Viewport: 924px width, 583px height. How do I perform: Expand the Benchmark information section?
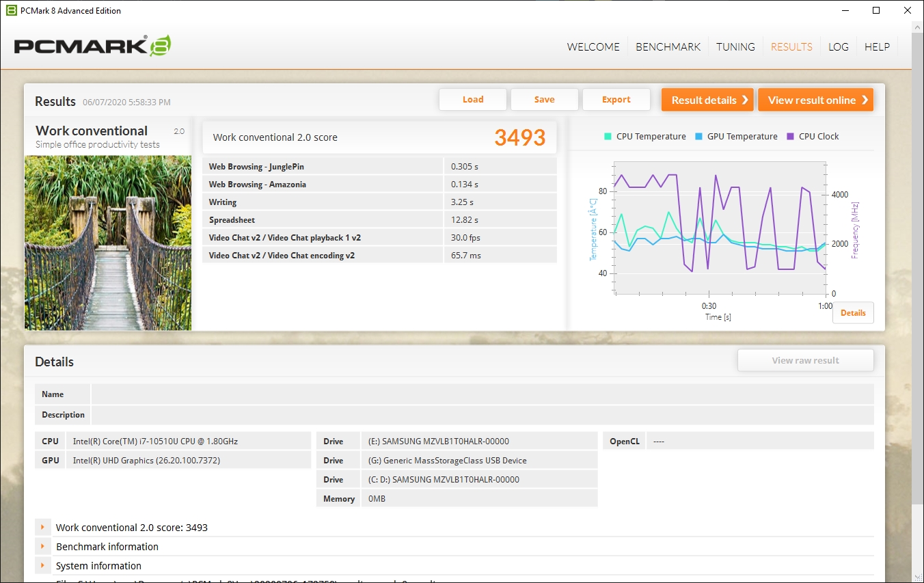[x=42, y=547]
